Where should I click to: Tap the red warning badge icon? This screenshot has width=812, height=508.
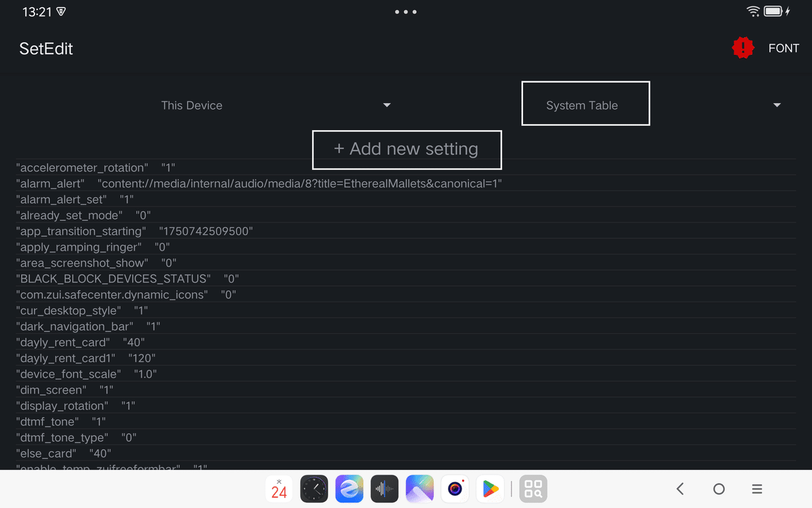(743, 48)
